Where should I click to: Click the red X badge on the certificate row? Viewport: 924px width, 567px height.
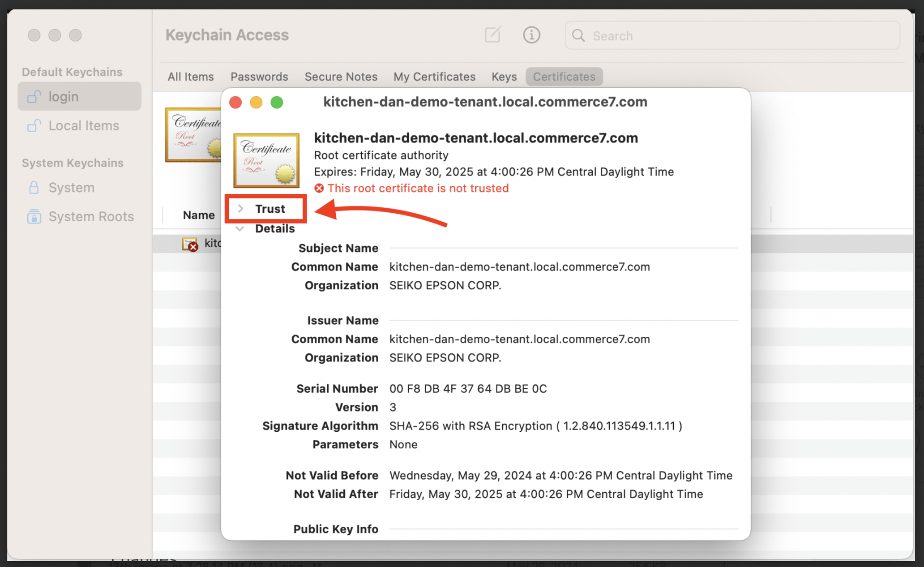(x=192, y=247)
